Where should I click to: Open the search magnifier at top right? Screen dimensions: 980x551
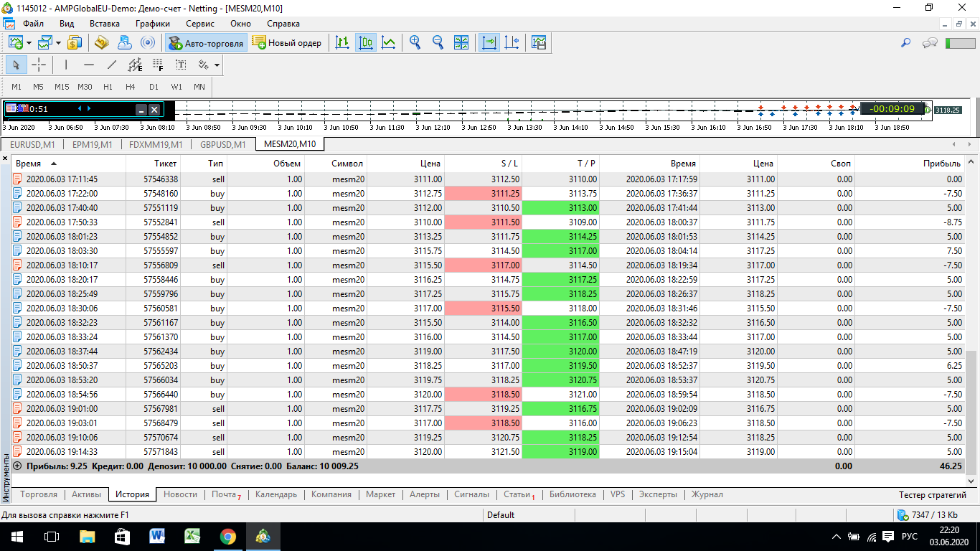click(906, 43)
